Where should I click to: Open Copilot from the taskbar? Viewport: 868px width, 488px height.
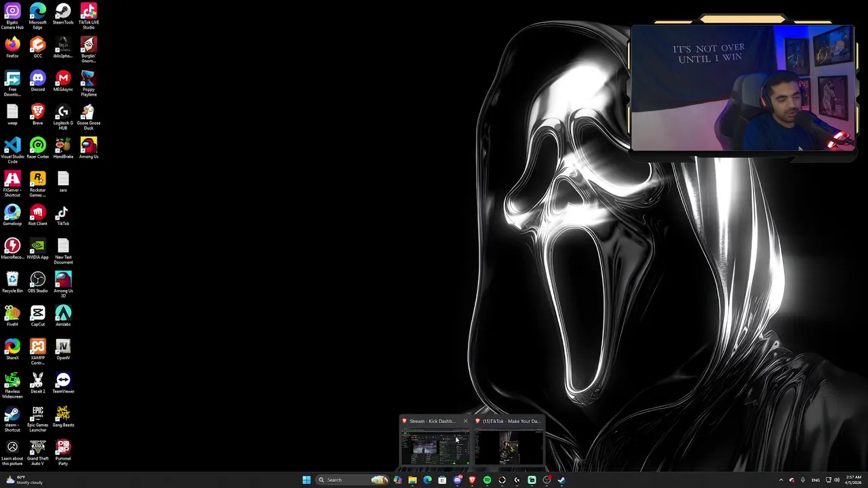tap(397, 480)
